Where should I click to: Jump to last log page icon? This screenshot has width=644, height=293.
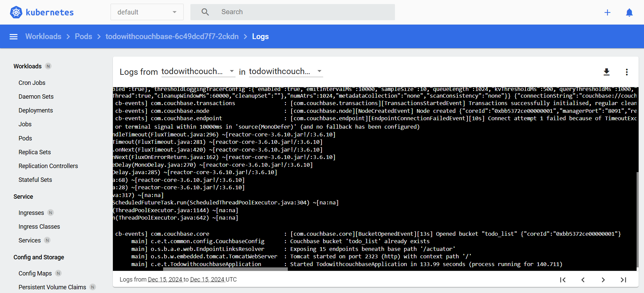(x=623, y=280)
